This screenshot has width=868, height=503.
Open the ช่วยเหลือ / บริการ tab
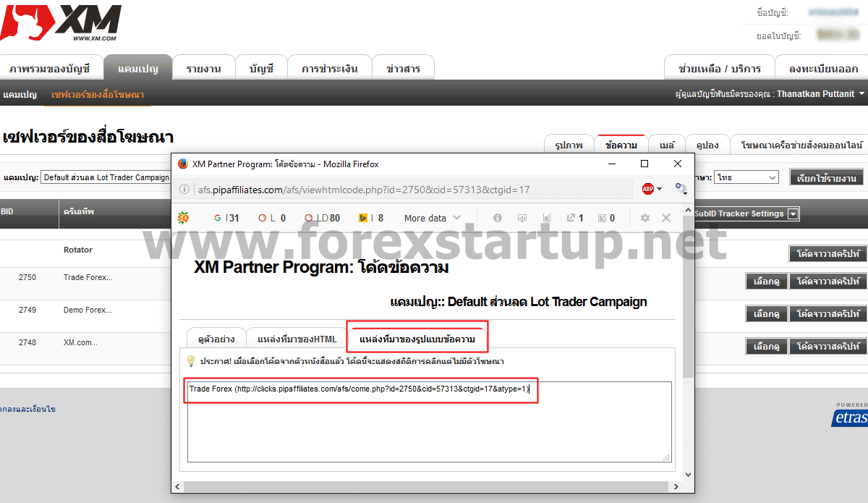[720, 69]
